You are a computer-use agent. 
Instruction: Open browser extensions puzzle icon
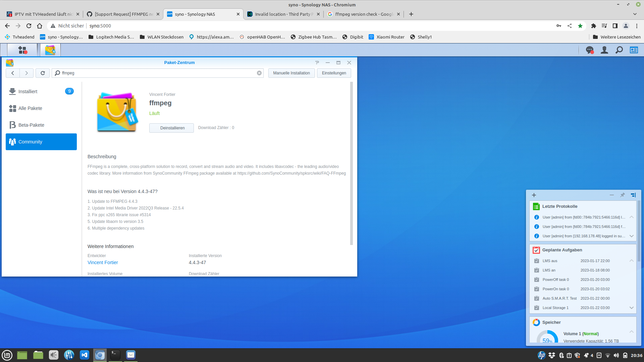click(594, 26)
